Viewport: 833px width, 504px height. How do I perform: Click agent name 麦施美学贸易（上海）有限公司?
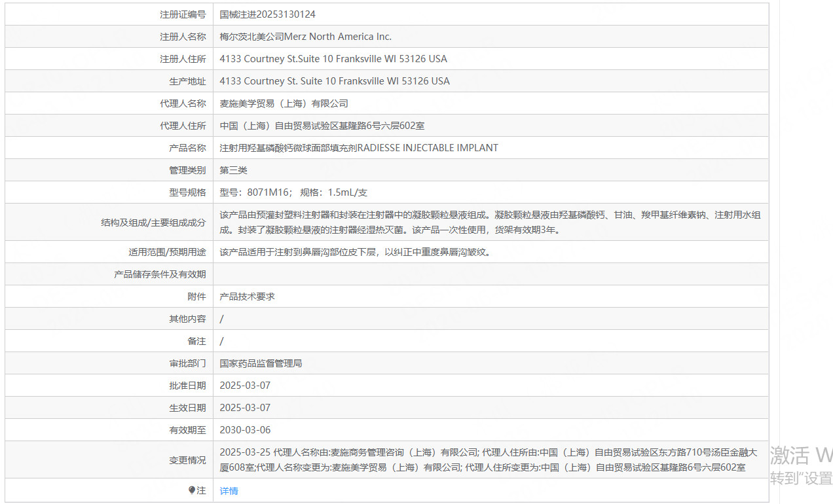click(284, 103)
